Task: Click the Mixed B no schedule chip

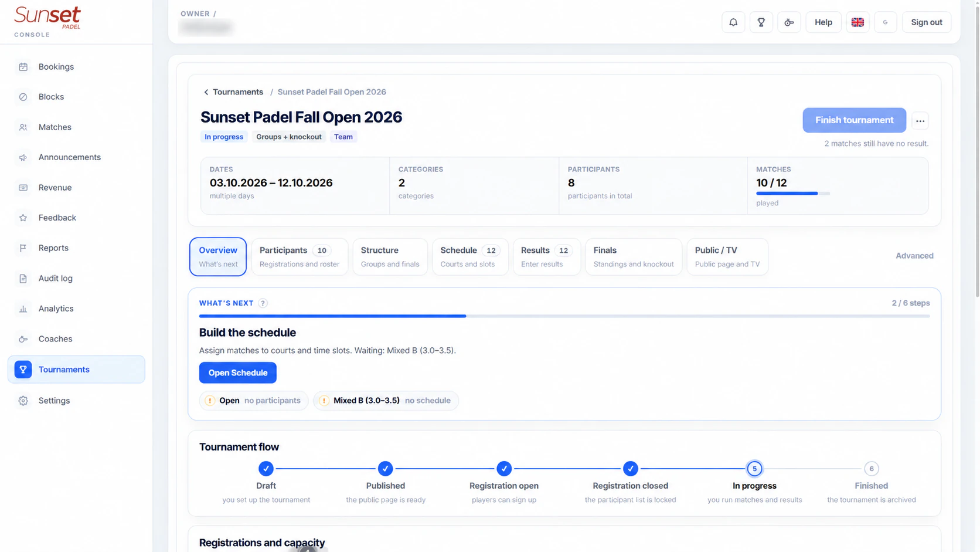Action: click(x=386, y=401)
